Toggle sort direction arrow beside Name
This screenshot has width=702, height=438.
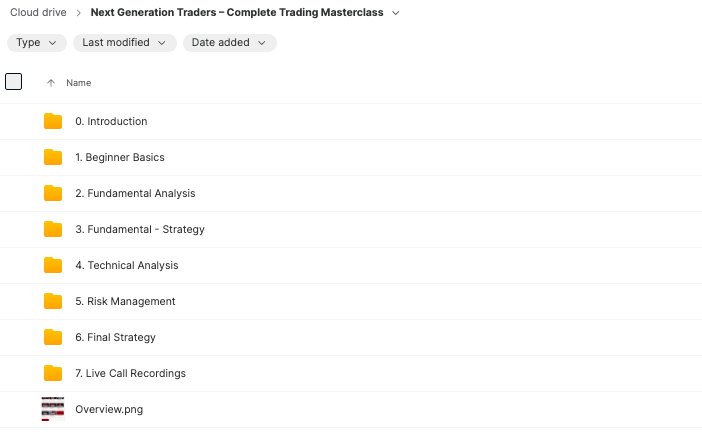point(51,83)
